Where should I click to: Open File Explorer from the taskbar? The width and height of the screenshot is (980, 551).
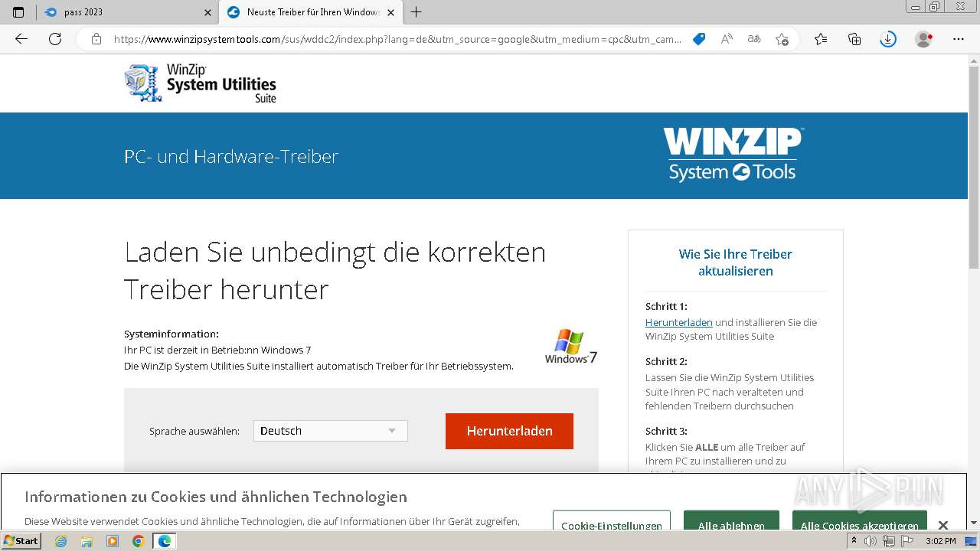coord(87,541)
